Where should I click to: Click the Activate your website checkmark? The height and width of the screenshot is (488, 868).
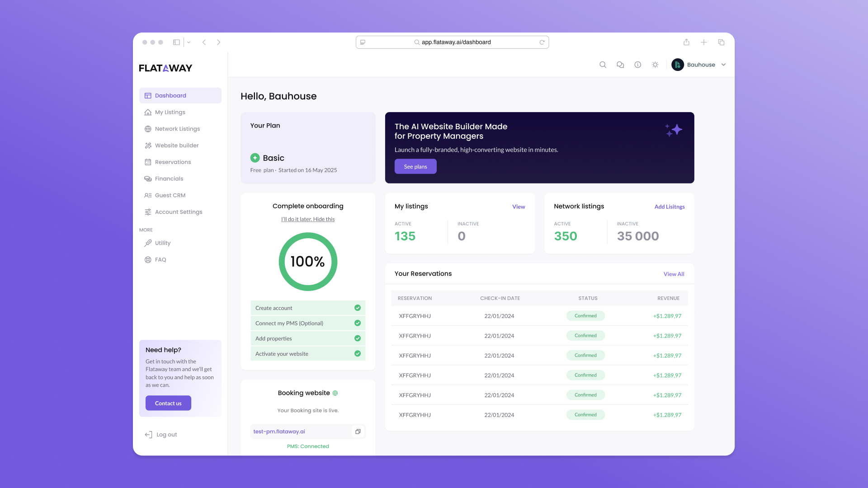tap(358, 354)
